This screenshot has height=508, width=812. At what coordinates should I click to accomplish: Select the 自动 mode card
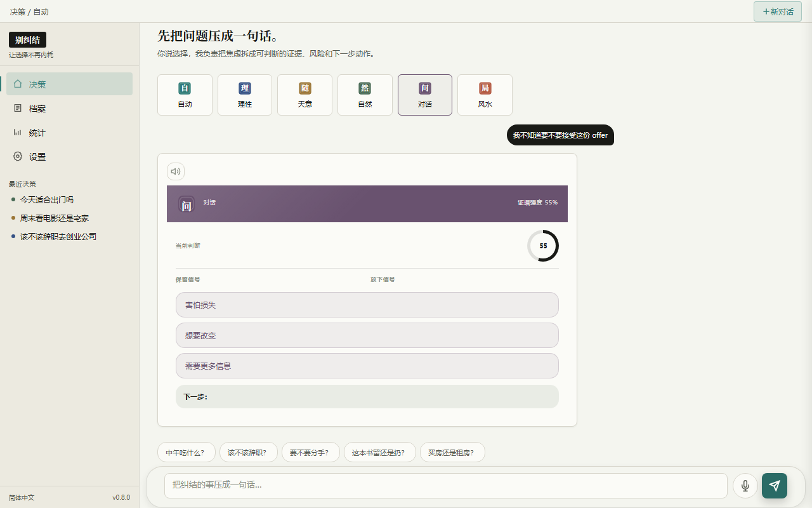pyautogui.click(x=185, y=95)
